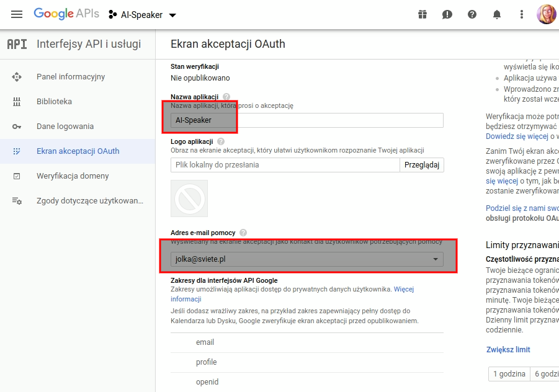Click the Przeglądaj browse button
The height and width of the screenshot is (392, 559).
coord(422,165)
